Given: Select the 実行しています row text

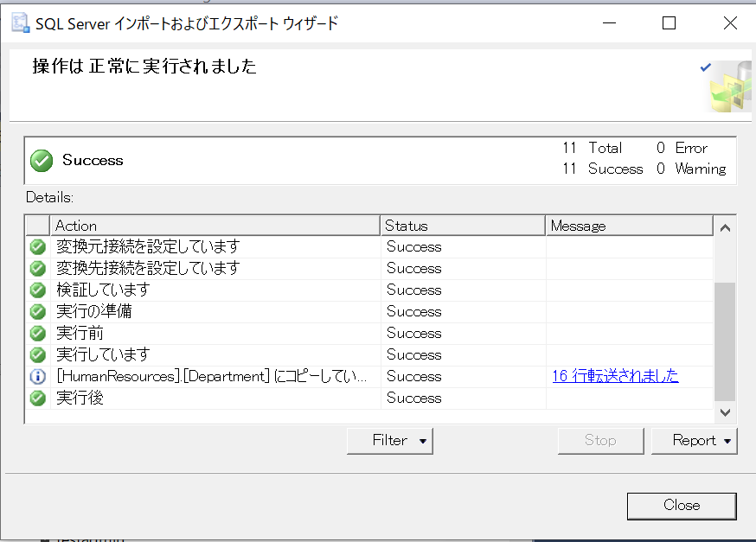Looking at the screenshot, I should (103, 354).
